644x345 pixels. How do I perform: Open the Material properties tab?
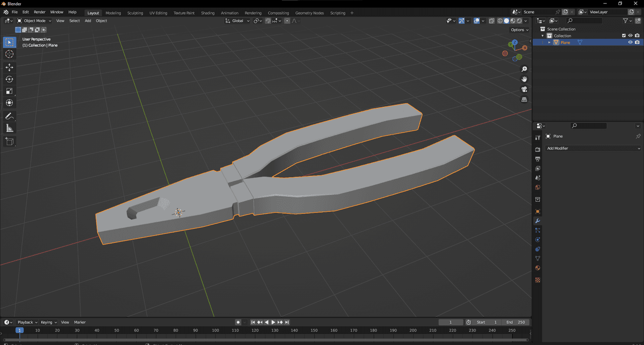click(x=537, y=268)
